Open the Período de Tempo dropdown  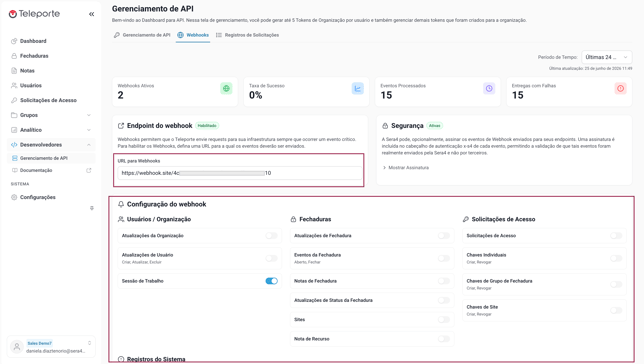coord(607,57)
